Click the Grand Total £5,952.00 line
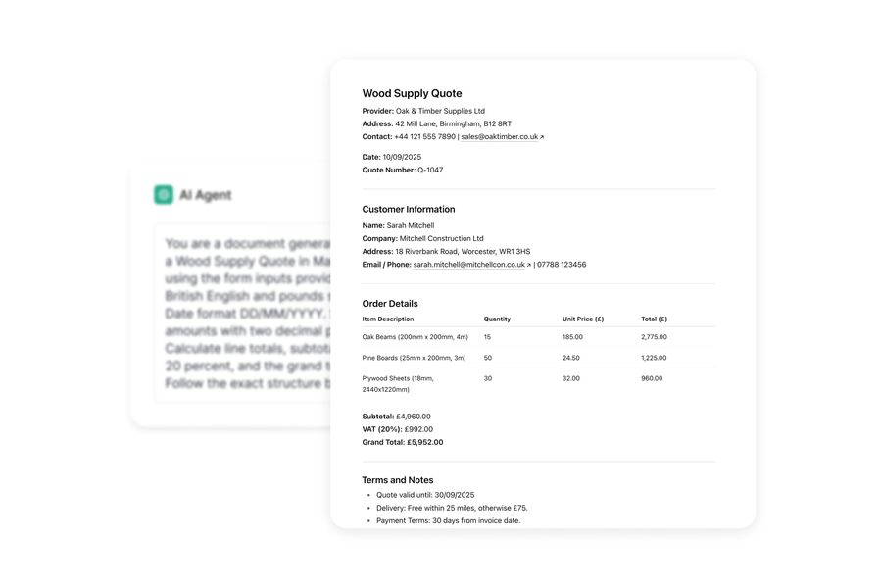 click(x=403, y=442)
